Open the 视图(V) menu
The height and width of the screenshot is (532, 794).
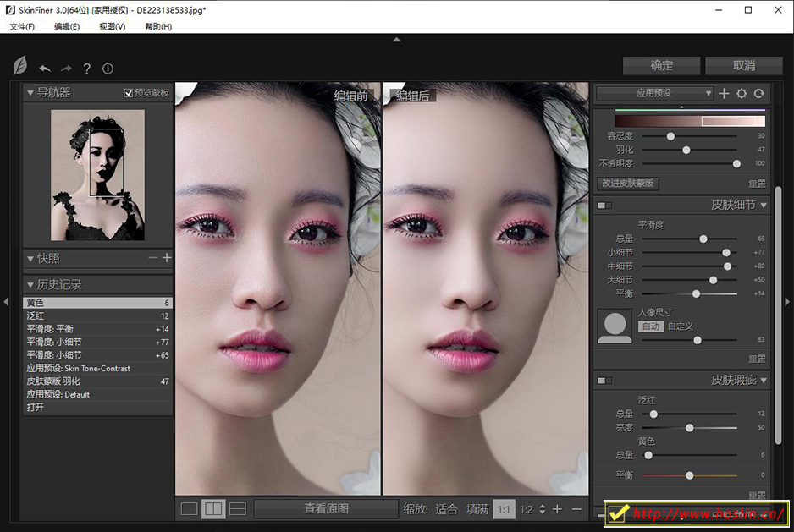pyautogui.click(x=112, y=26)
